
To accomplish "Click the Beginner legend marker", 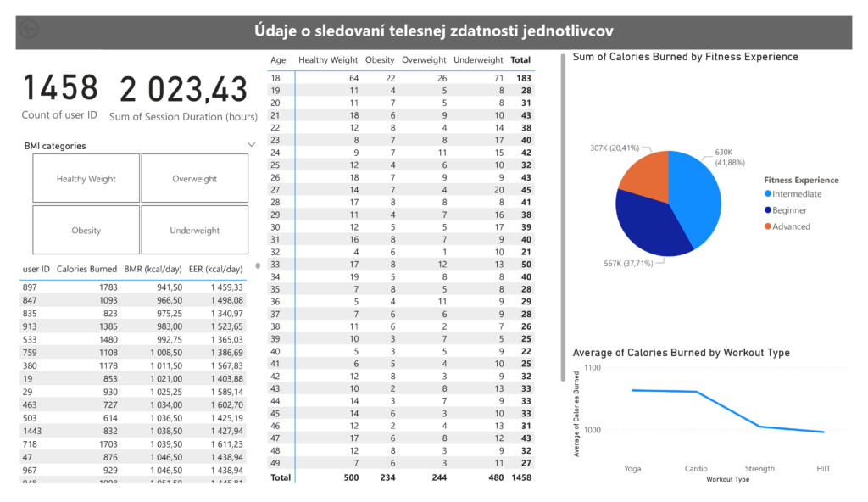I will (769, 210).
